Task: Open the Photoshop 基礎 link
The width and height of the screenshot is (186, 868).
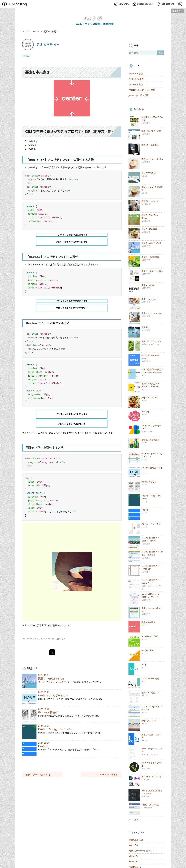Action: [136, 79]
